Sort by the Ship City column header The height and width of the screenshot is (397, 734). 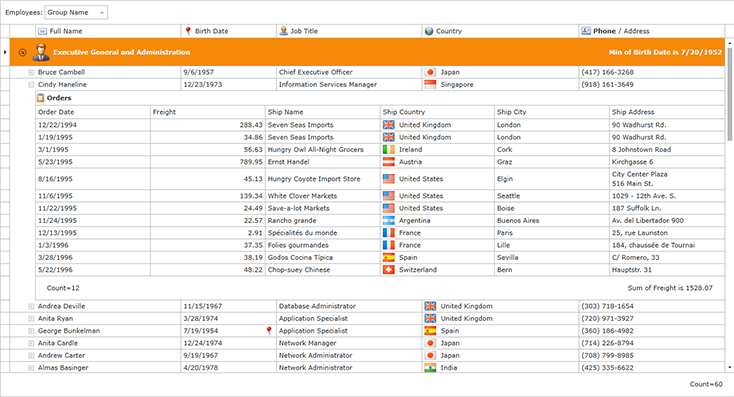552,112
